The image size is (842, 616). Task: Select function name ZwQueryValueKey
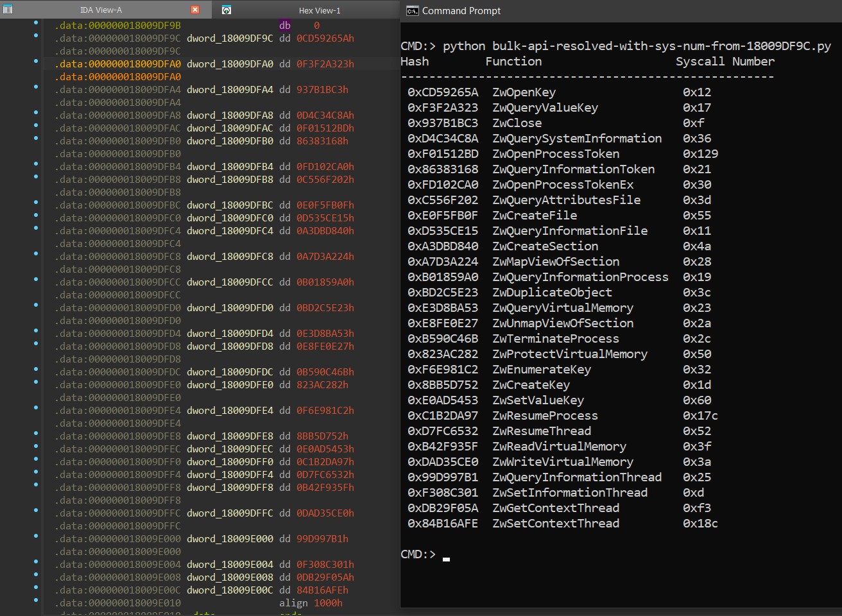pos(546,108)
